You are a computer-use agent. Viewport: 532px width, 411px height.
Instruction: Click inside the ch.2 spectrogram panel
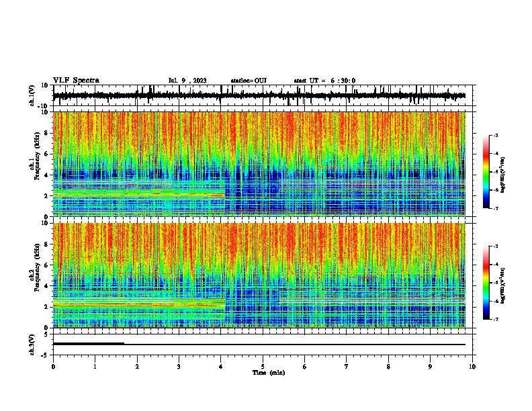click(x=259, y=275)
